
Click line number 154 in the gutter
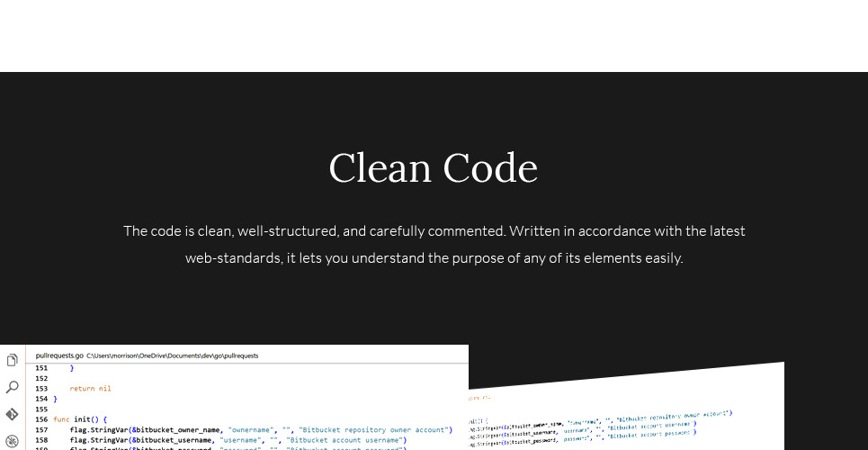41,399
